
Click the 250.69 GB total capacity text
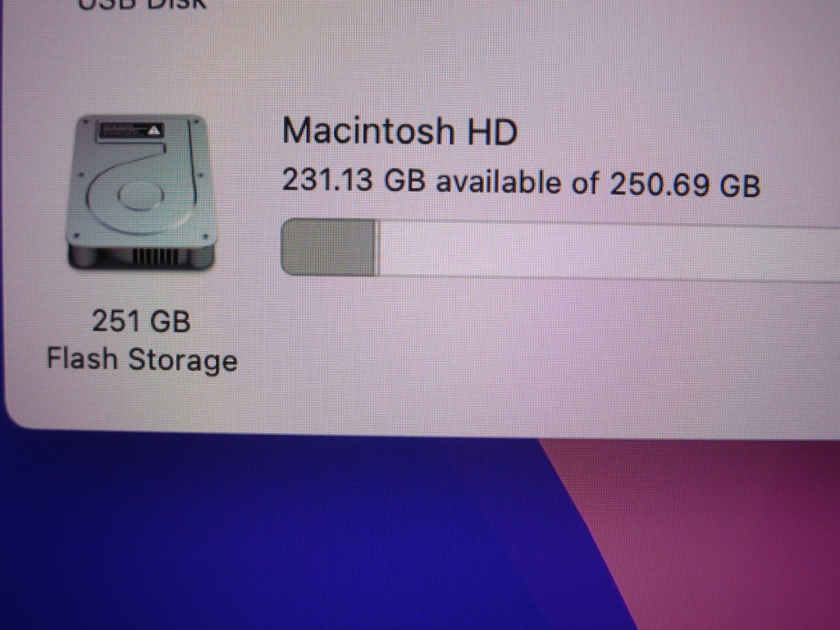[x=685, y=185]
